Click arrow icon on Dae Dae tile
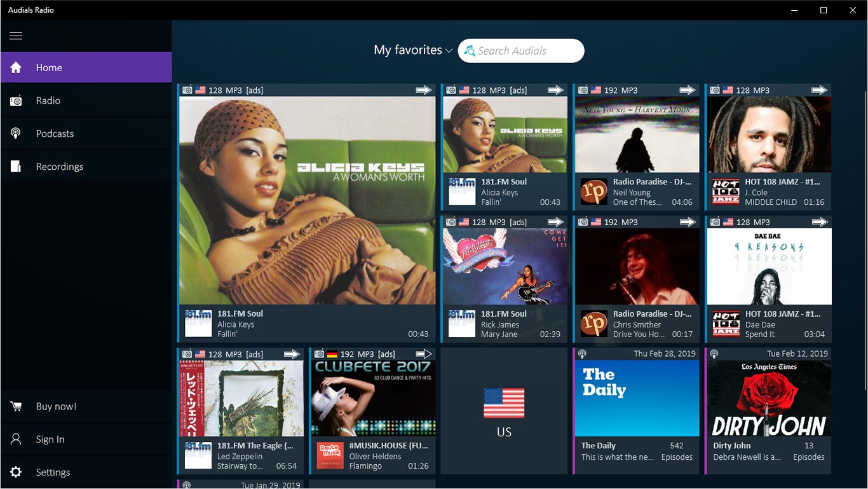 point(820,222)
